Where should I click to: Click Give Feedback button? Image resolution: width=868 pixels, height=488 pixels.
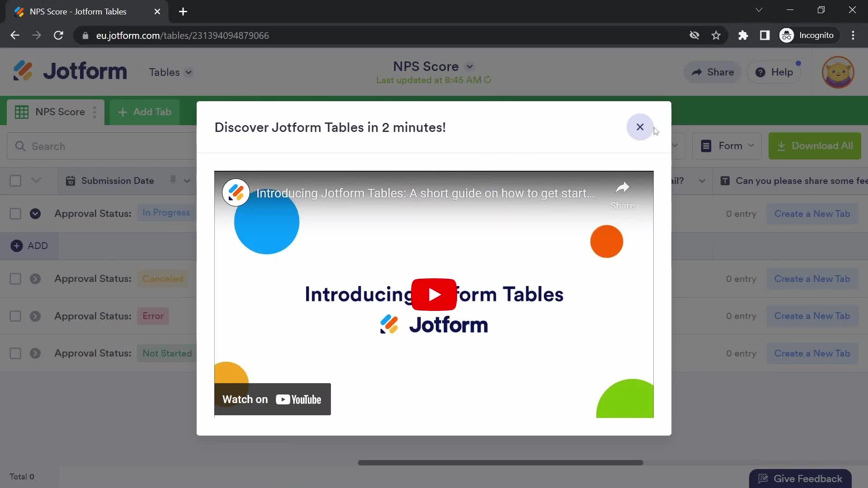pyautogui.click(x=802, y=479)
